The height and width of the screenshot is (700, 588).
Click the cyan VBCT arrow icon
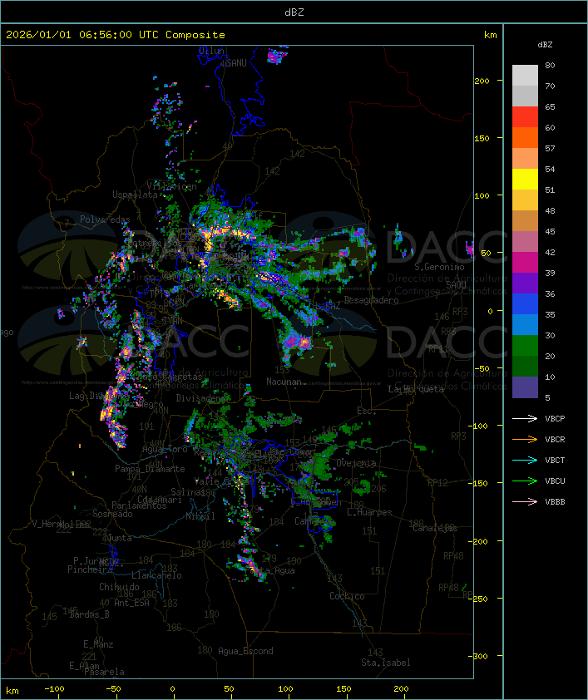pos(525,460)
